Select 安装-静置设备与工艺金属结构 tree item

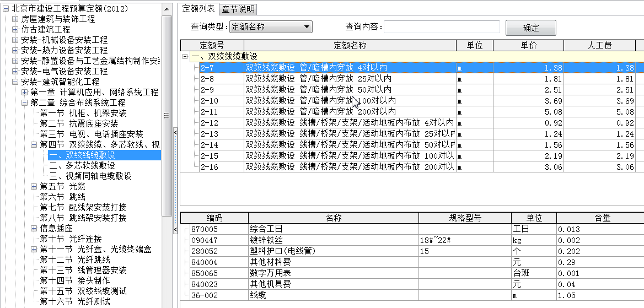(90, 61)
